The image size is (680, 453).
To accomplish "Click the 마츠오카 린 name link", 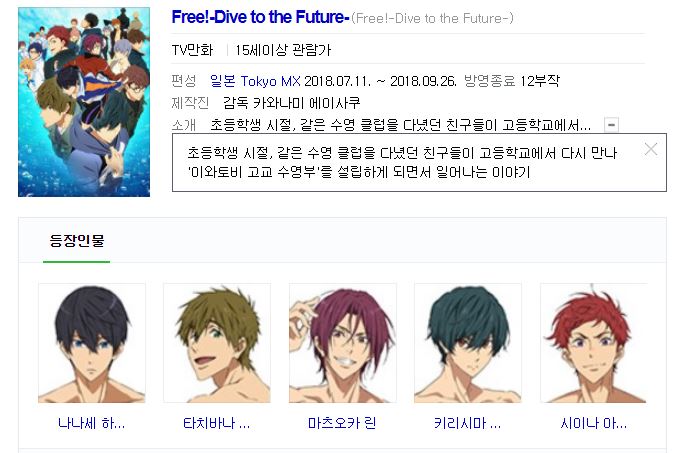I will [342, 423].
